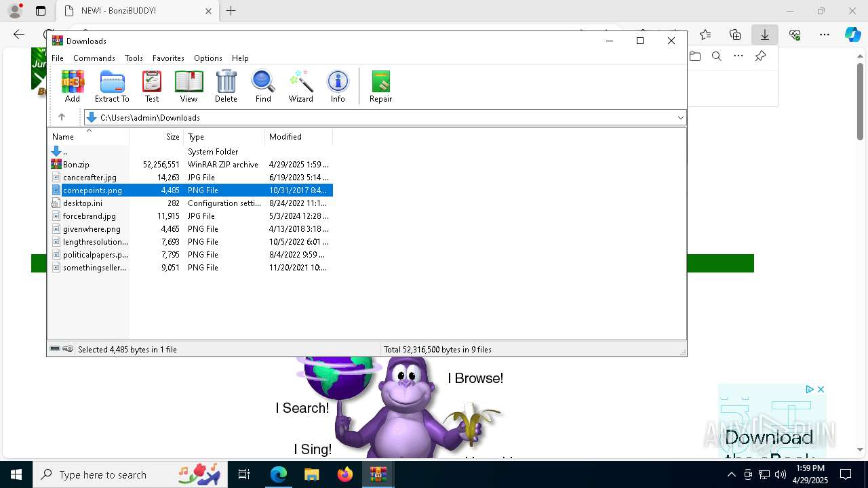The height and width of the screenshot is (488, 868).
Task: Select comepoints.png file
Action: [x=191, y=190]
